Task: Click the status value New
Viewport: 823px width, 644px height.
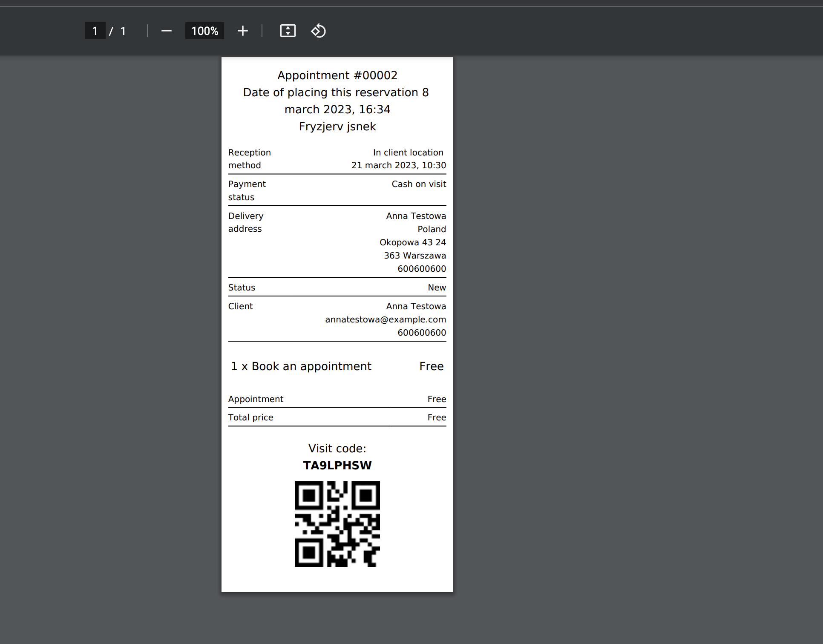Action: click(x=437, y=287)
